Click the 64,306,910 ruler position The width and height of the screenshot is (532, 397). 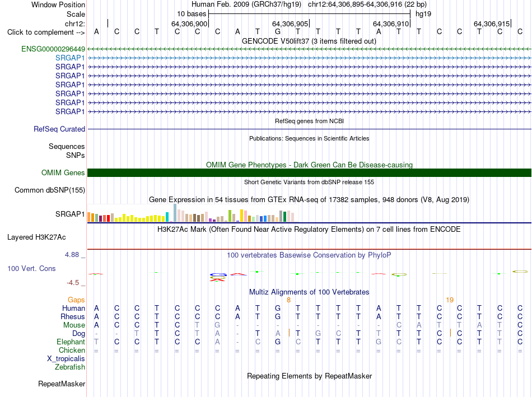390,24
